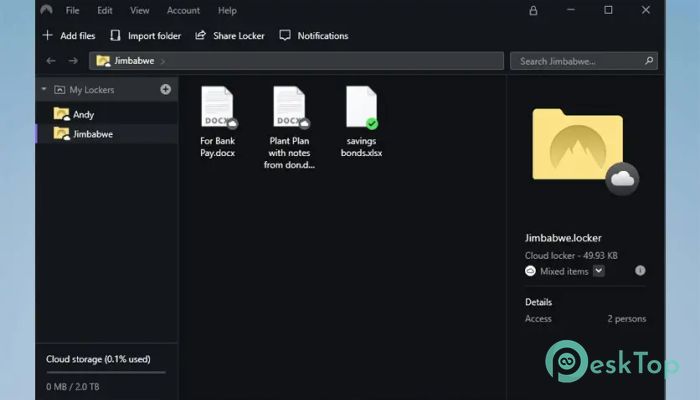Viewport: 700px width, 400px height.
Task: Maximize the NordLocker window
Action: [608, 10]
